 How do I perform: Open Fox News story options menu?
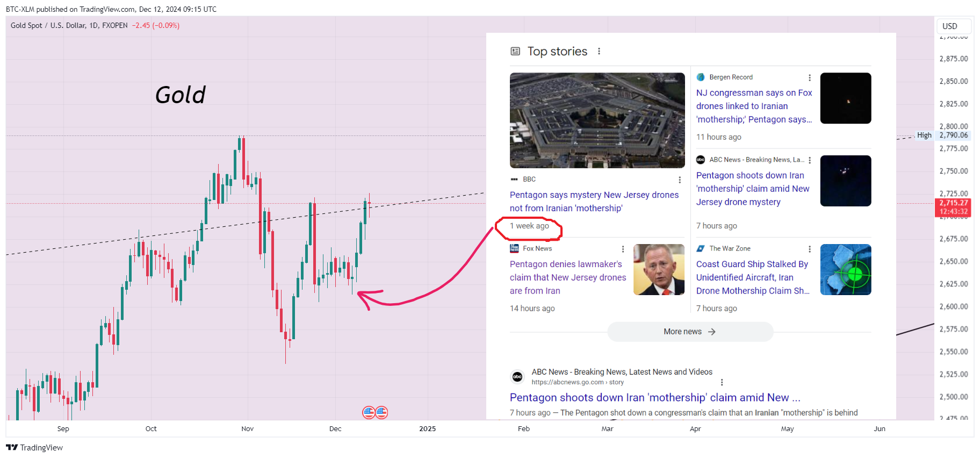pyautogui.click(x=623, y=249)
